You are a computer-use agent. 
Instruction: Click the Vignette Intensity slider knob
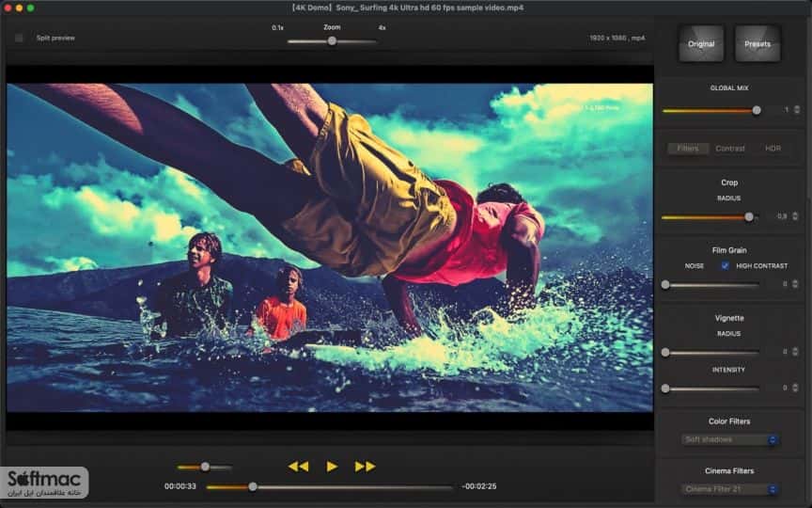coord(665,389)
